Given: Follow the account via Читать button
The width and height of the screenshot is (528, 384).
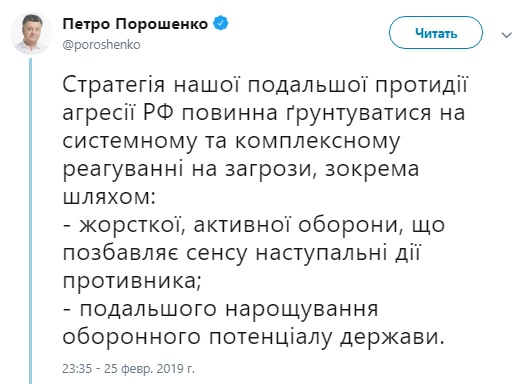Looking at the screenshot, I should point(436,33).
